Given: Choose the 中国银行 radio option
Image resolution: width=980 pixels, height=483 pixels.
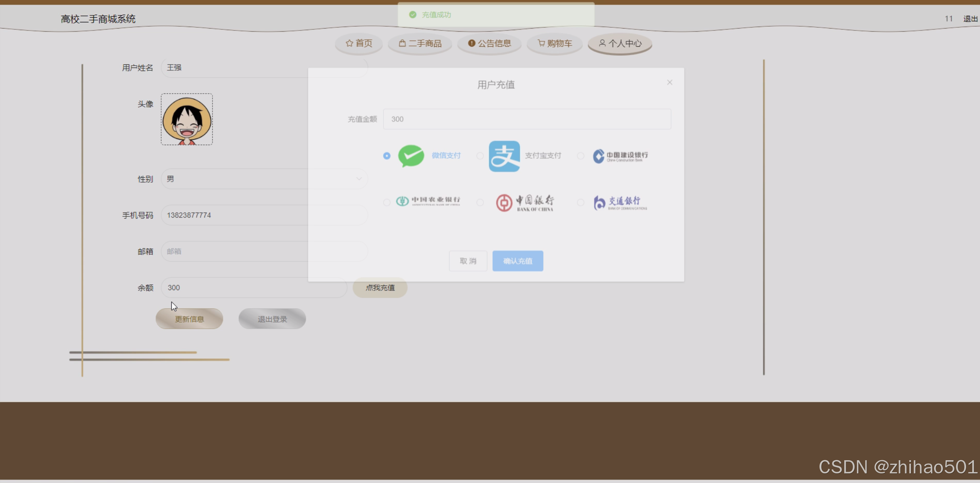Looking at the screenshot, I should click(480, 202).
